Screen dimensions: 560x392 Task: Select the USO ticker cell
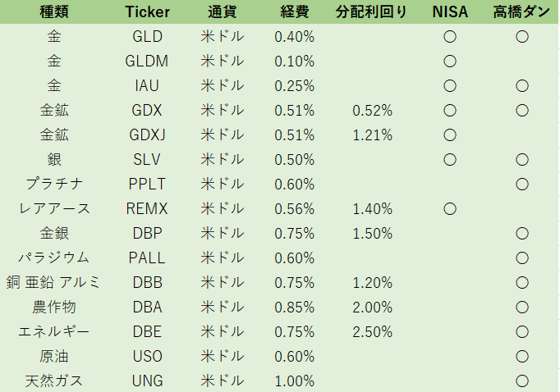[x=147, y=357]
